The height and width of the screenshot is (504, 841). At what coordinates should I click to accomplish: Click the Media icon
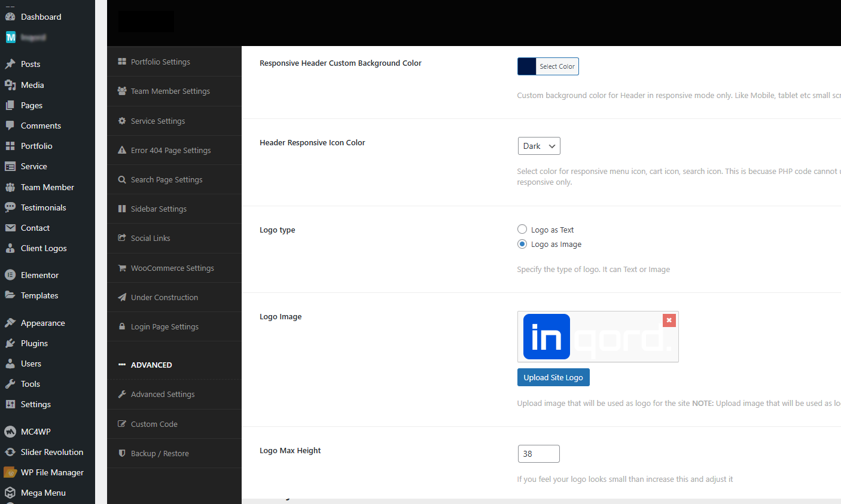[10, 85]
